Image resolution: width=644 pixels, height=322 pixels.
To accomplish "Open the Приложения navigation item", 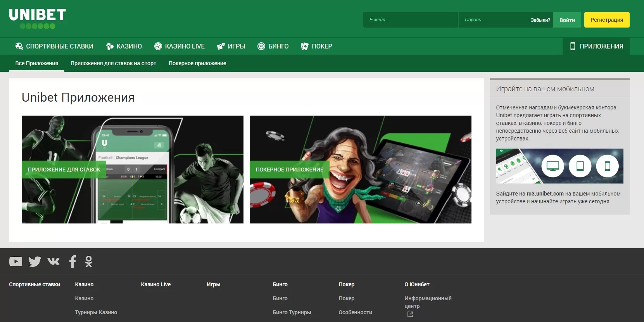I will click(x=596, y=46).
